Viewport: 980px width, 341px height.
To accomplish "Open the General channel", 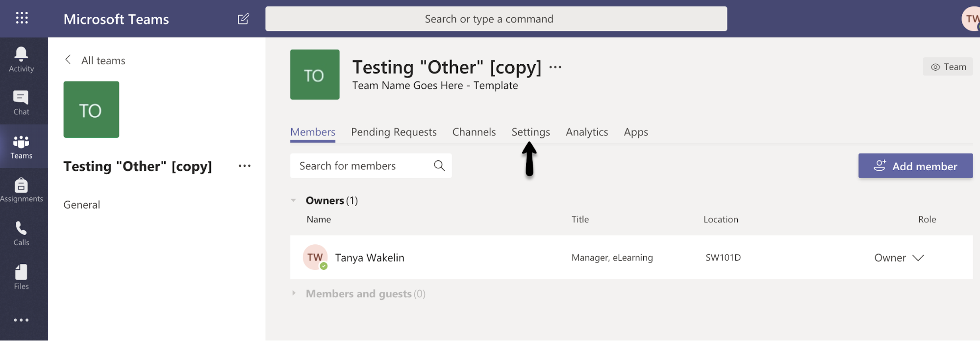I will coord(82,205).
